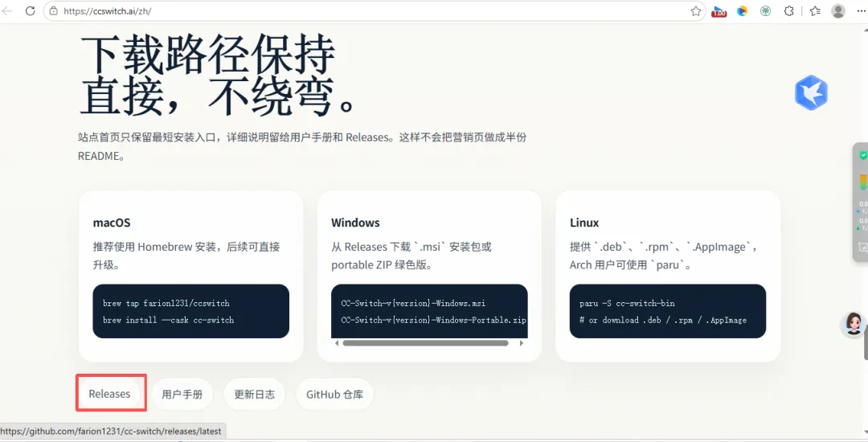This screenshot has height=442, width=868.
Task: Open the Releases link
Action: click(109, 394)
